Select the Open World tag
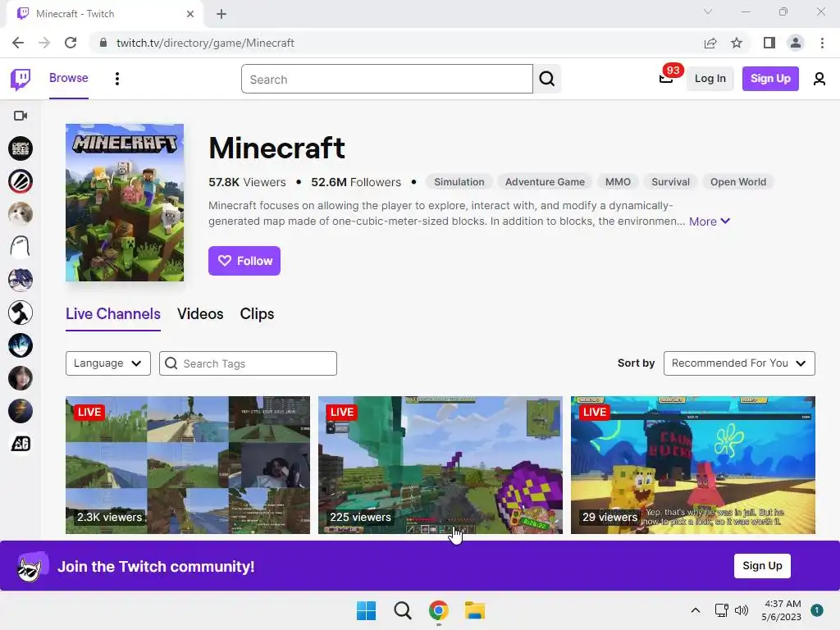 point(738,182)
